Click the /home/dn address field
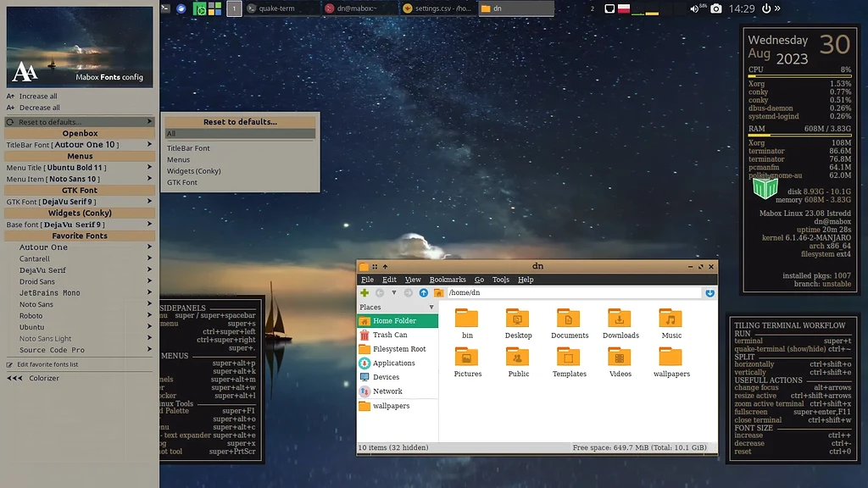Viewport: 868px width, 488px height. coord(551,294)
